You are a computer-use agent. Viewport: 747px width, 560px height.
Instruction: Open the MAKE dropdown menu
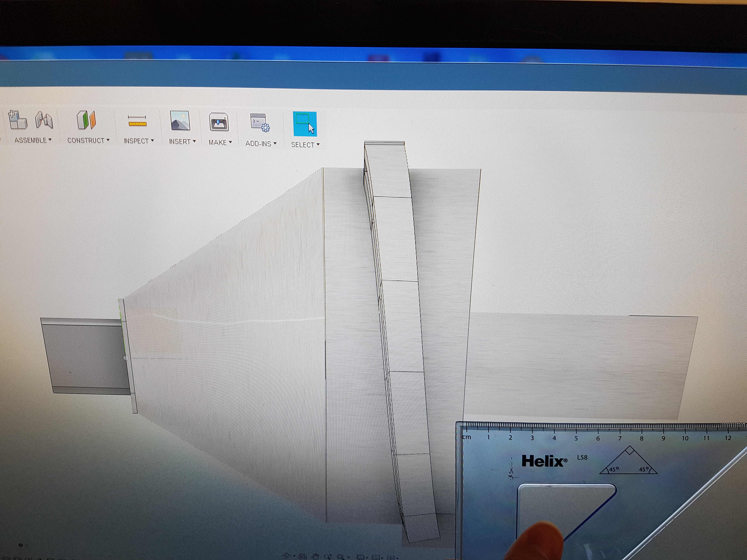click(220, 143)
